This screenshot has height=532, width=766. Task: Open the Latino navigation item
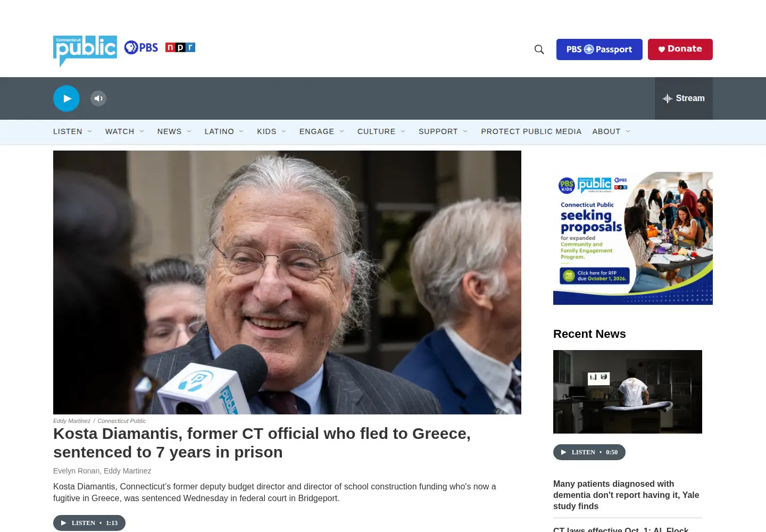click(219, 131)
